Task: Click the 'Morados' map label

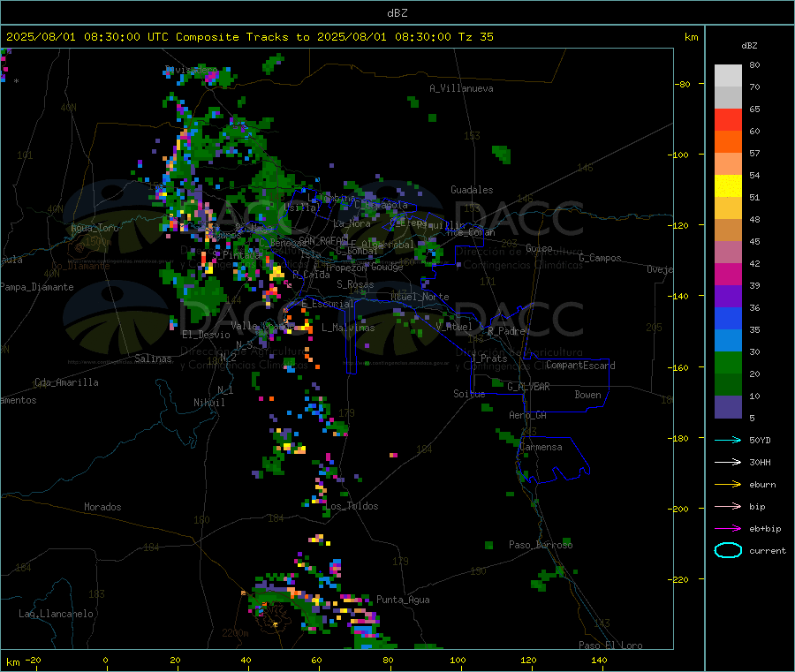Action: 102,507
